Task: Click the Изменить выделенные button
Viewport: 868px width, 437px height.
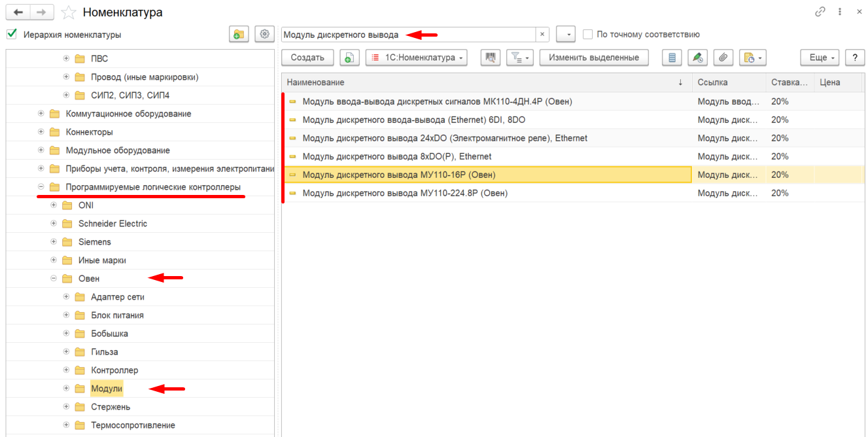Action: point(594,58)
